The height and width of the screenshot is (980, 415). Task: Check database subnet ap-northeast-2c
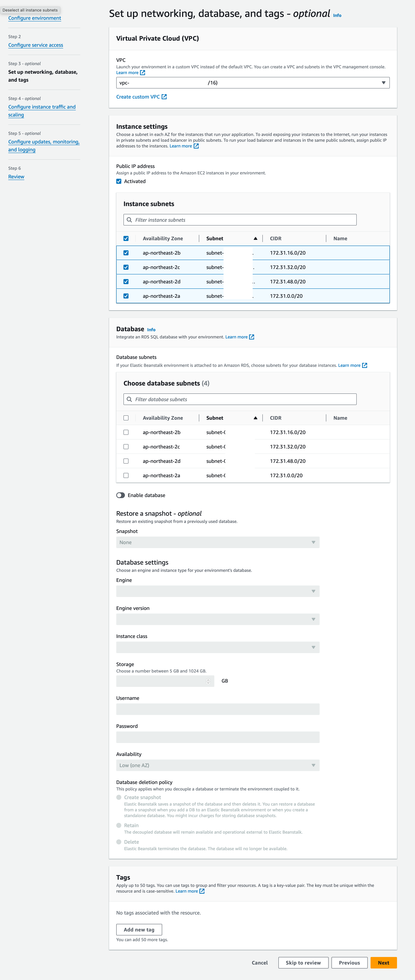pos(126,447)
